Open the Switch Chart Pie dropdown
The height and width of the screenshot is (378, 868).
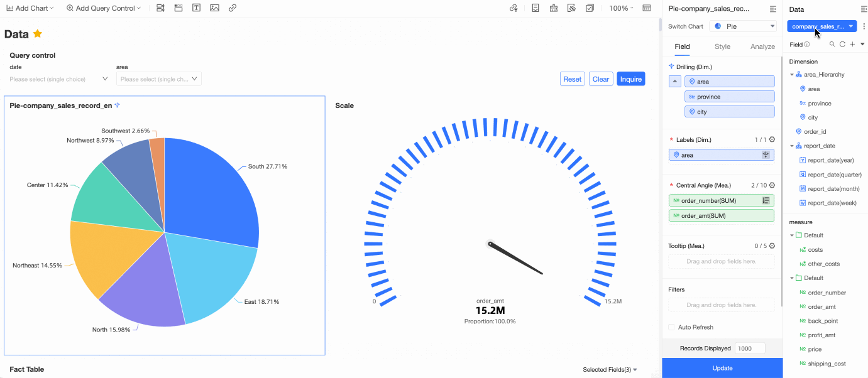pos(744,26)
